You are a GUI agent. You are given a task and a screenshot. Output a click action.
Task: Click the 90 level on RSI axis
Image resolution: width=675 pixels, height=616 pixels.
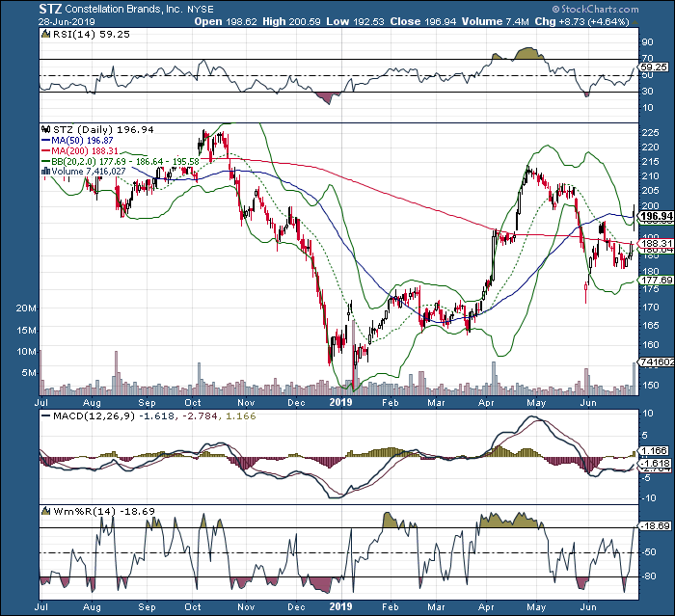click(x=647, y=42)
